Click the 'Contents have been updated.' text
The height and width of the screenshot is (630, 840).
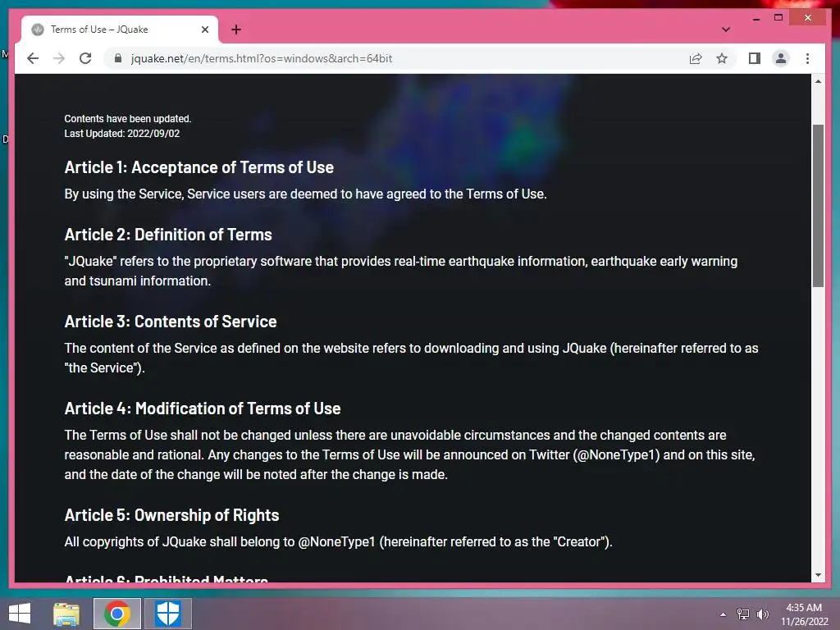click(128, 118)
